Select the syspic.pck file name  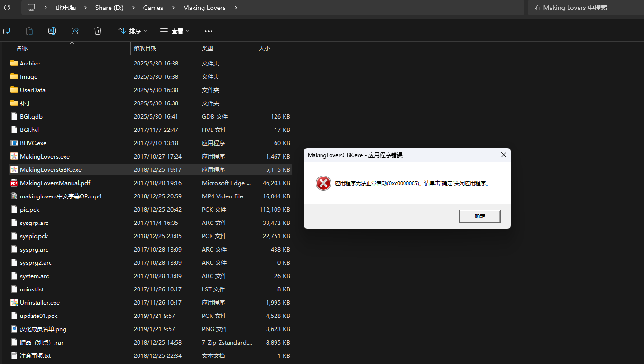(x=34, y=236)
